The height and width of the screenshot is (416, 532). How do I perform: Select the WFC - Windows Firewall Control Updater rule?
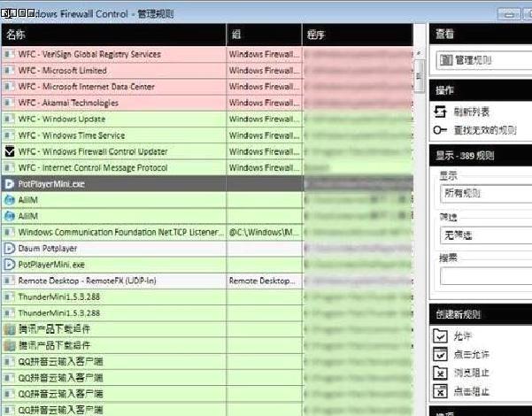[x=207, y=151]
